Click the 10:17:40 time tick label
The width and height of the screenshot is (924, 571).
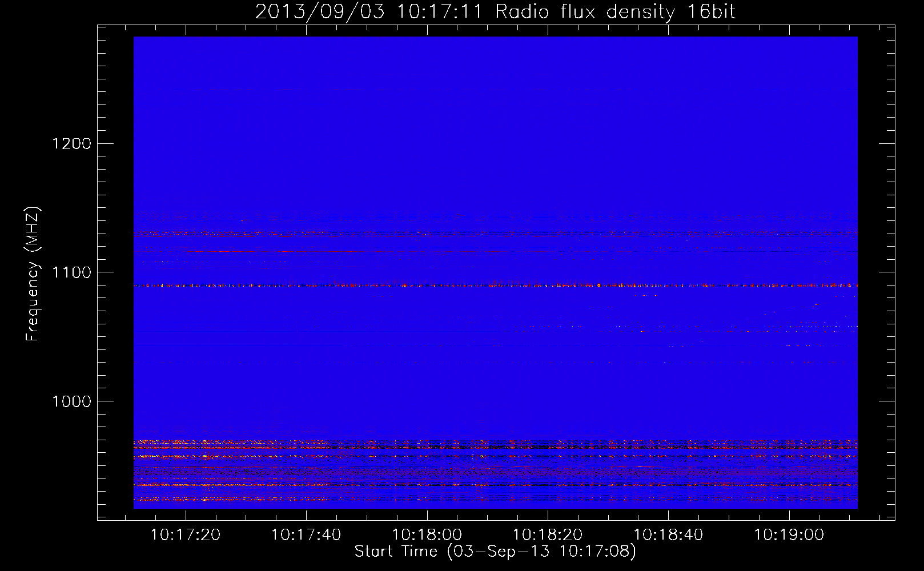306,535
